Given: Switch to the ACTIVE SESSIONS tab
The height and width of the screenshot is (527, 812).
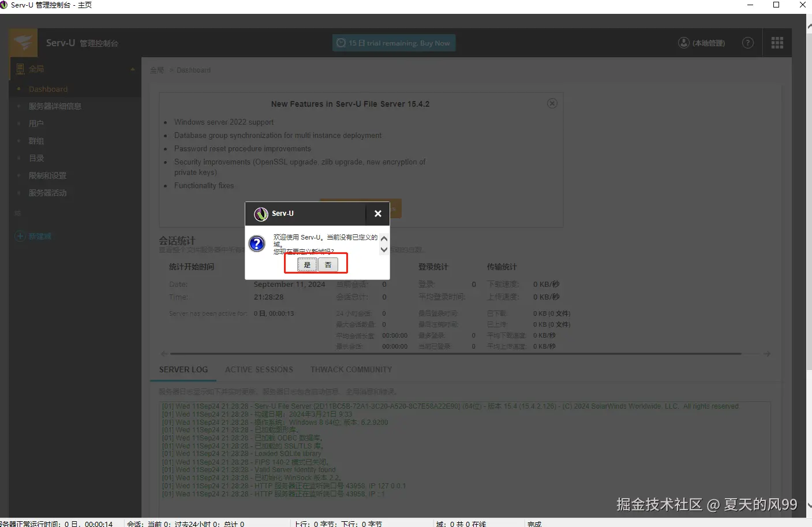Looking at the screenshot, I should (259, 369).
